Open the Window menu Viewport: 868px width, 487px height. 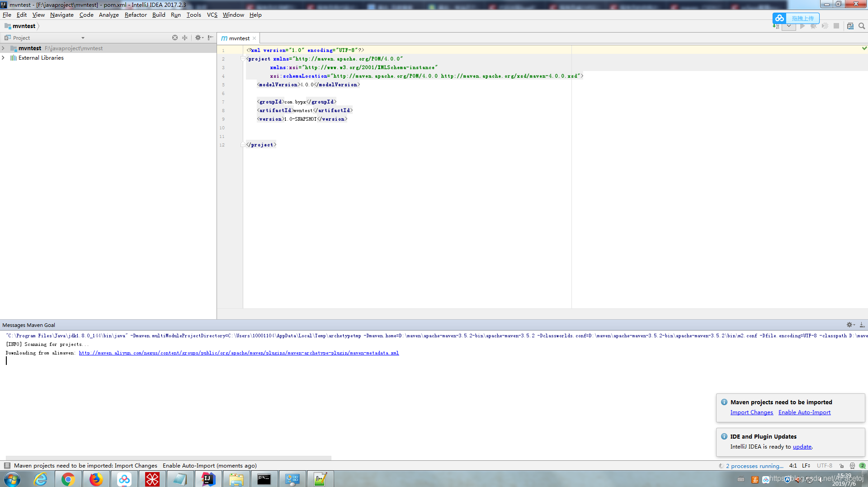coord(233,14)
